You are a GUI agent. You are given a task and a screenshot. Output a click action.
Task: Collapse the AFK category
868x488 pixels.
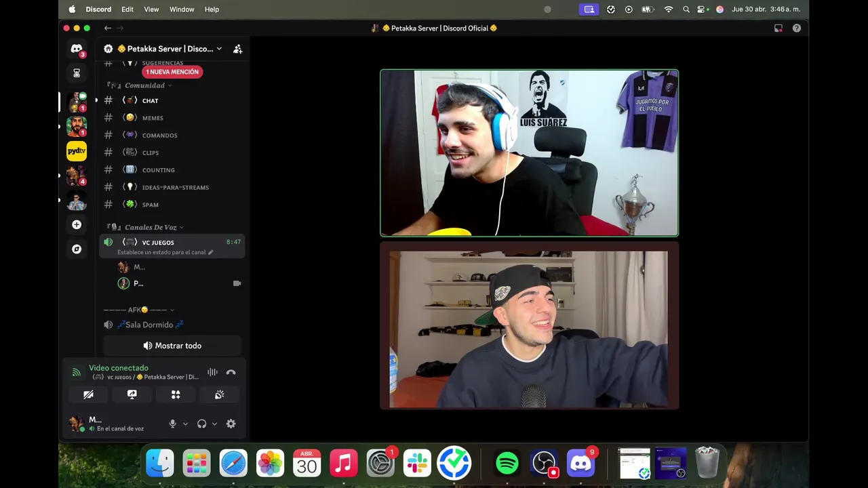click(x=138, y=310)
